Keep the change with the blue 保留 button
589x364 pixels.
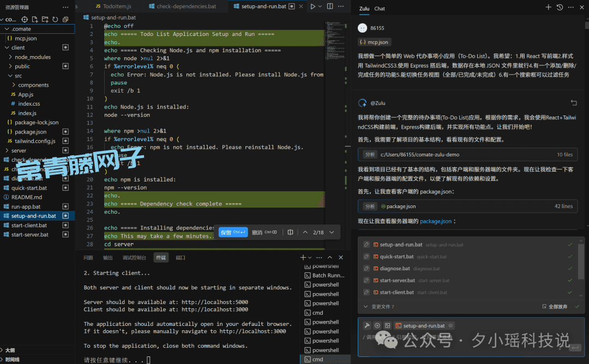pos(233,232)
